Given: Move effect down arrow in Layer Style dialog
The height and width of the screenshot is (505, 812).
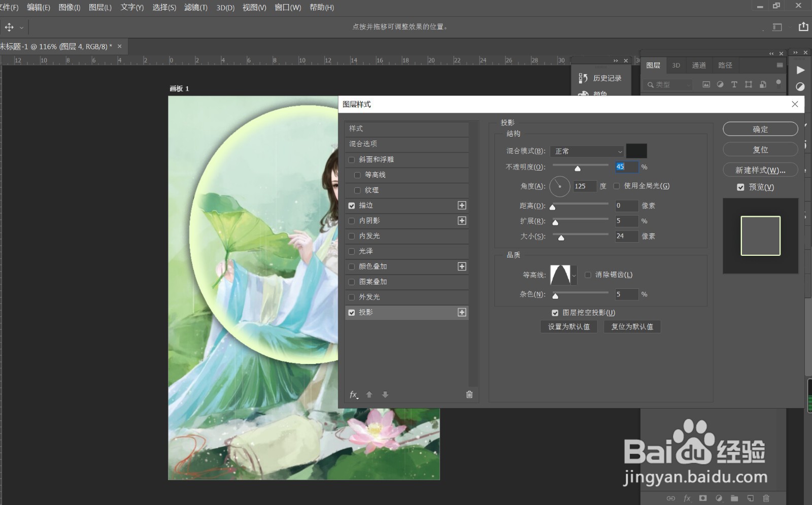Looking at the screenshot, I should pos(385,394).
